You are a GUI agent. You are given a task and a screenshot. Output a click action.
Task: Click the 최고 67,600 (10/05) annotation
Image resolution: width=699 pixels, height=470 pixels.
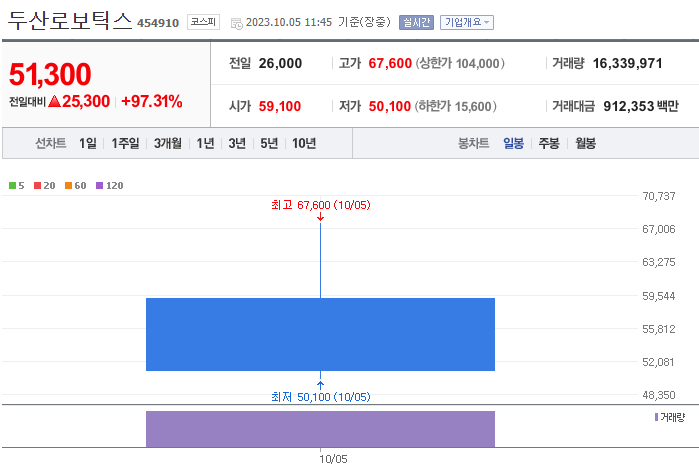pyautogui.click(x=321, y=205)
